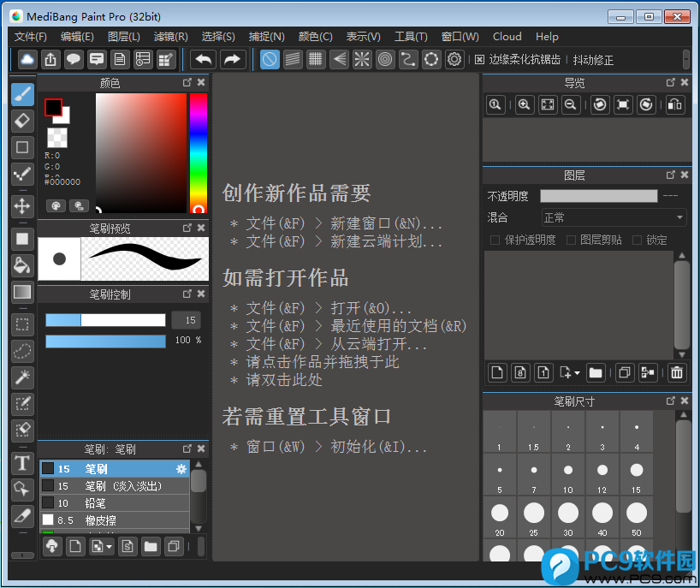Screen dimensions: 700x588
Task: Pop out the 导览 panel
Action: [x=671, y=83]
